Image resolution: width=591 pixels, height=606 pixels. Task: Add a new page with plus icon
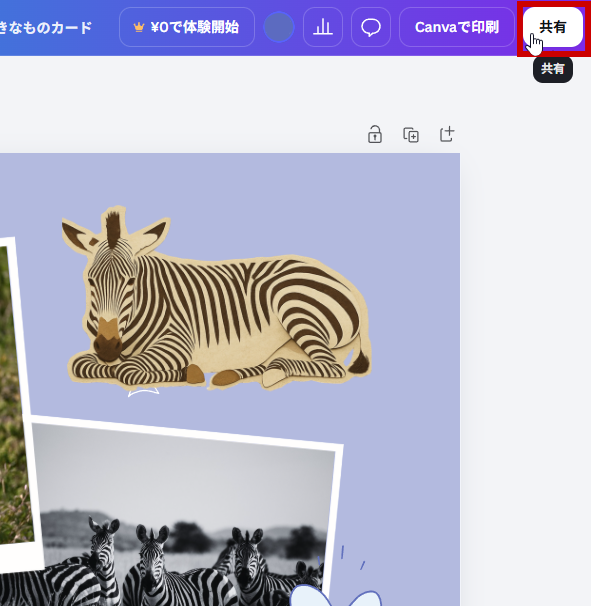point(447,134)
